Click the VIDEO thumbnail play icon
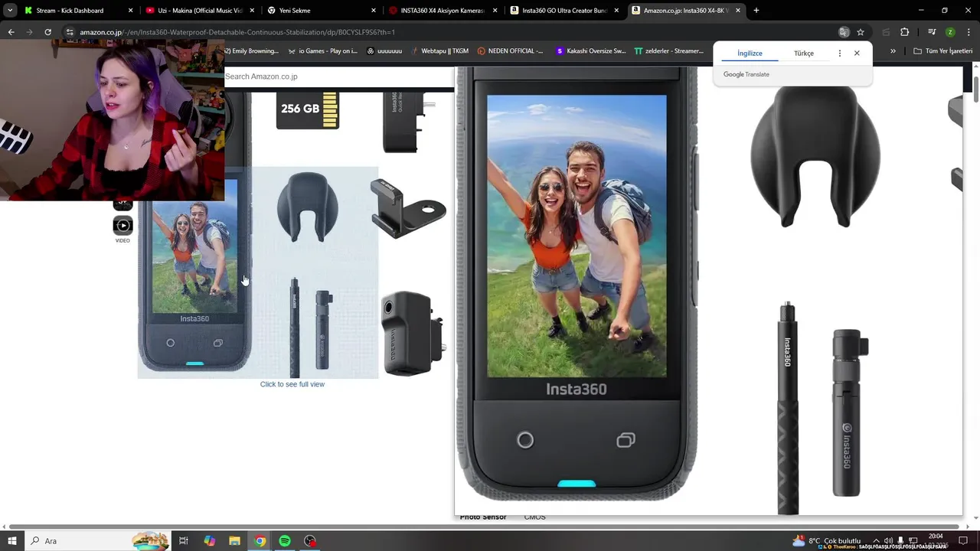This screenshot has height=551, width=980. (122, 226)
